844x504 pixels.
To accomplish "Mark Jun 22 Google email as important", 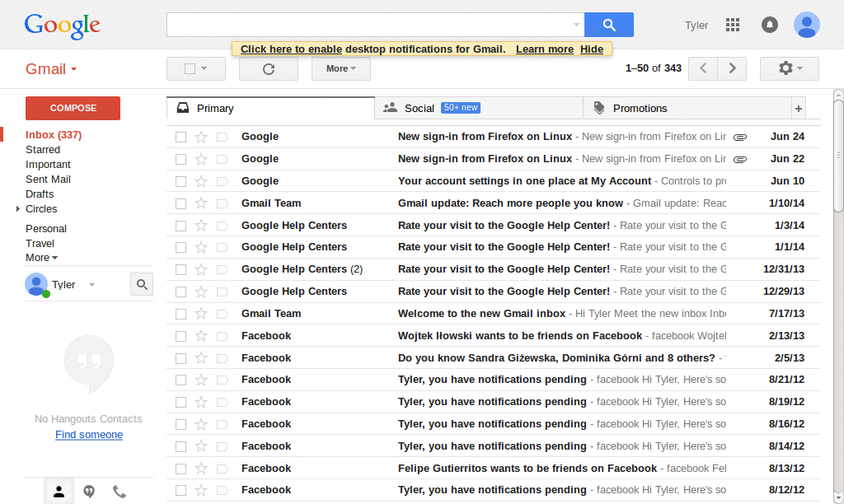I will coord(222,159).
